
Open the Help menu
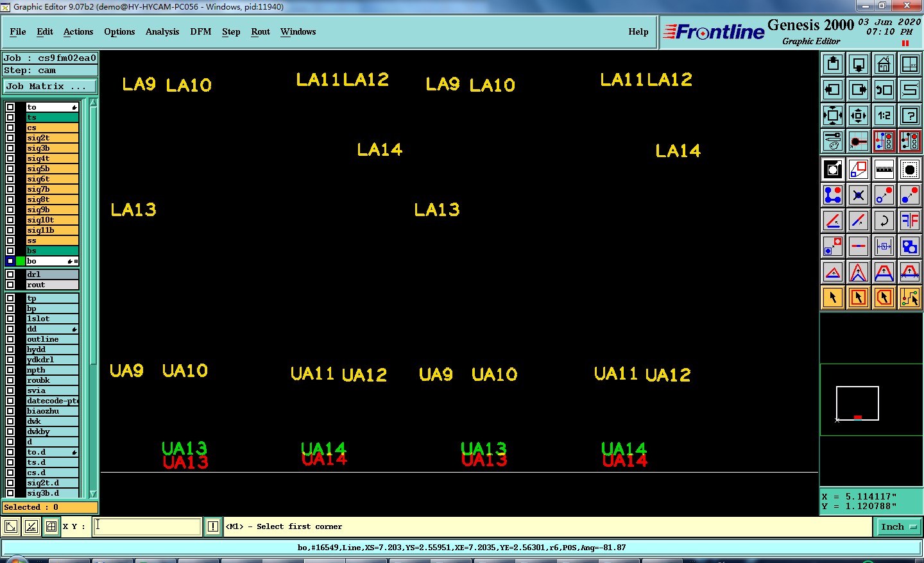638,31
